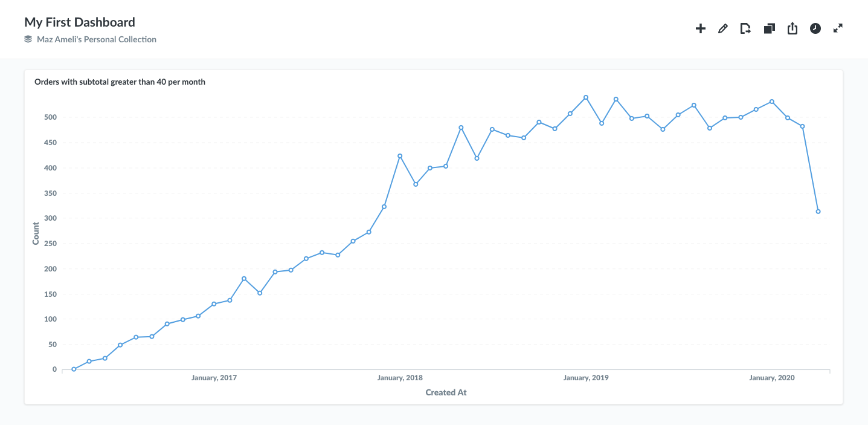
Task: Click the January, 2019 axis label
Action: click(586, 378)
